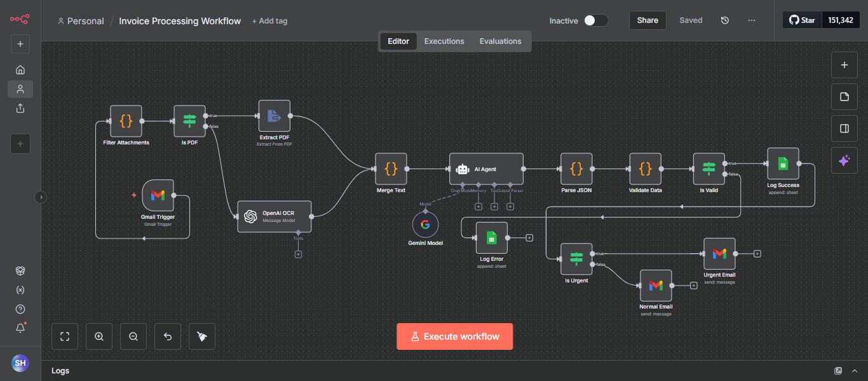This screenshot has width=868, height=381.
Task: Select the OpenAI OCR node
Action: pyautogui.click(x=275, y=216)
